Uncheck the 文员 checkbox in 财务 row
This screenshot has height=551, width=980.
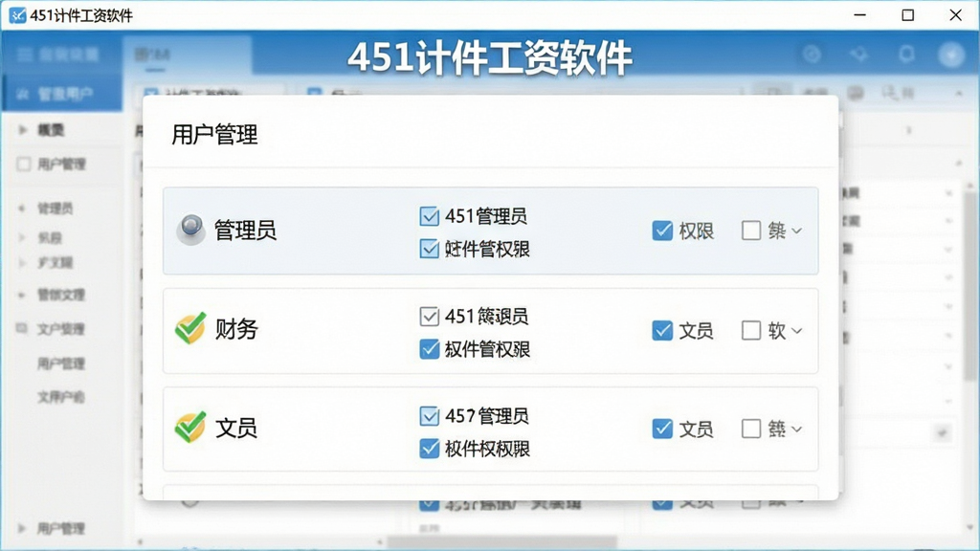[662, 330]
